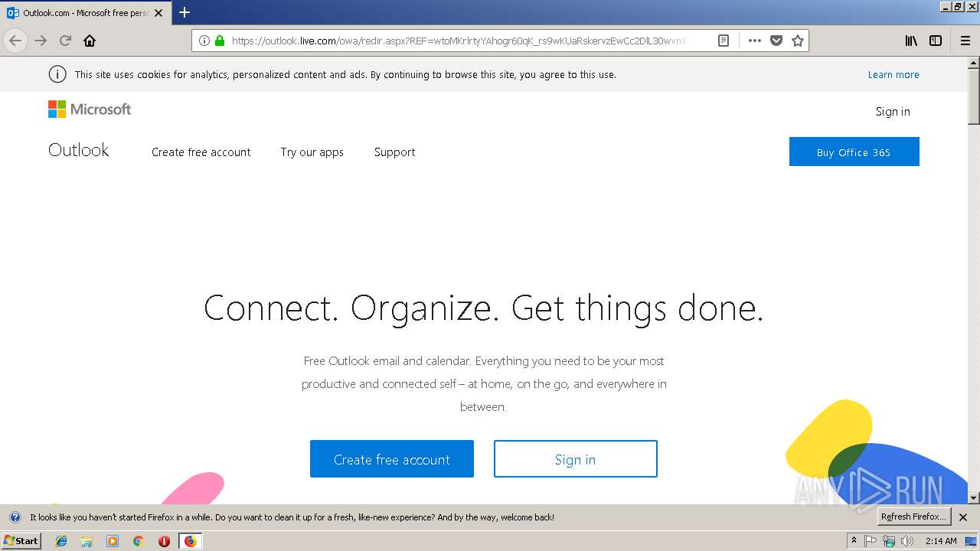Open Create free account nav item
Image resolution: width=980 pixels, height=551 pixels.
click(201, 152)
